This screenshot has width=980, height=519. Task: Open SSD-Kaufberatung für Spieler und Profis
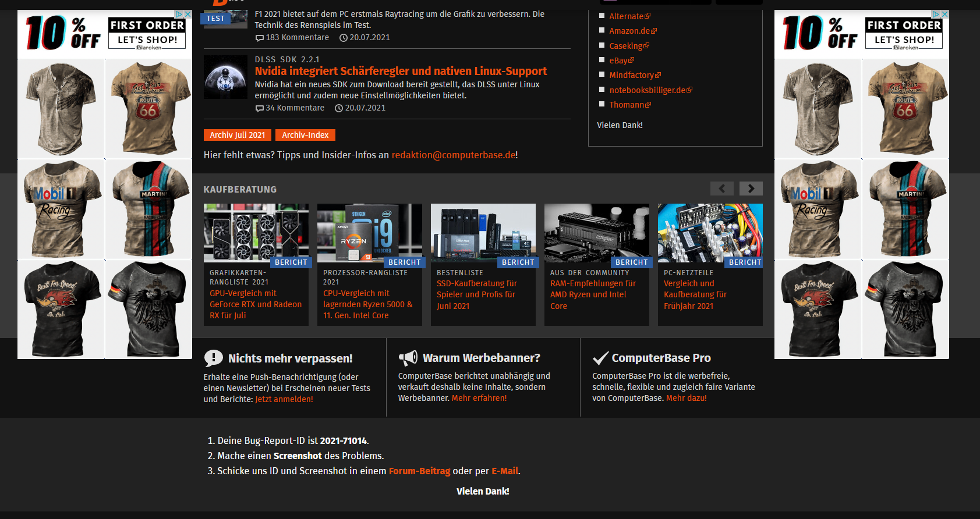click(477, 294)
